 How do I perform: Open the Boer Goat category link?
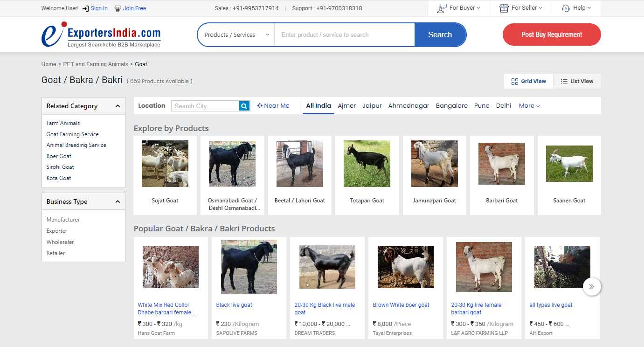(59, 156)
